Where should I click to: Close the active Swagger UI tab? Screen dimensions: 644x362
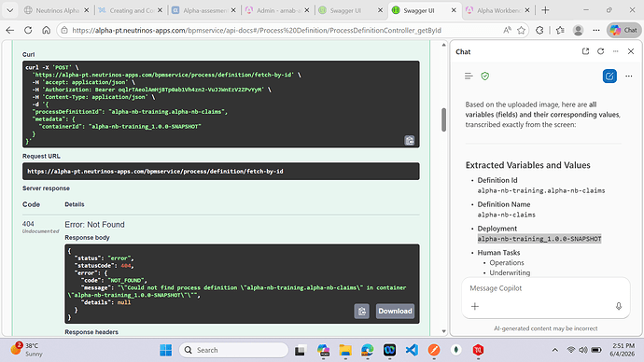(x=454, y=10)
